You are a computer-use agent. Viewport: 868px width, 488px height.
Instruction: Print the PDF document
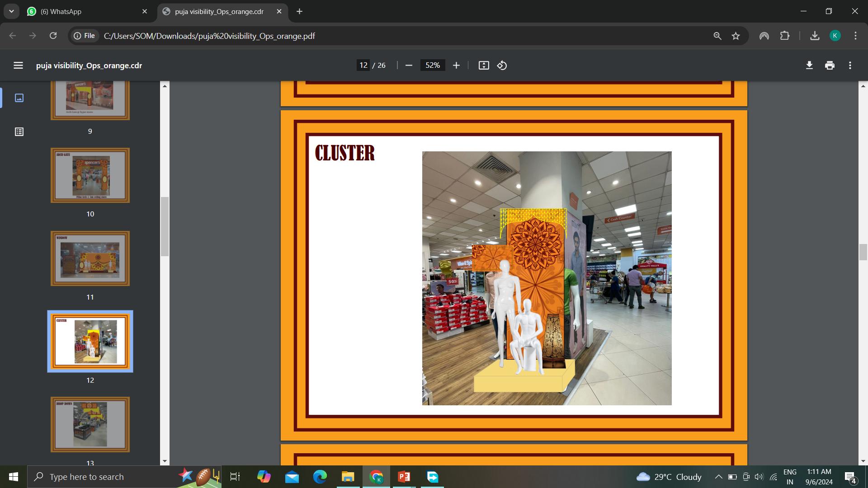[x=830, y=66]
